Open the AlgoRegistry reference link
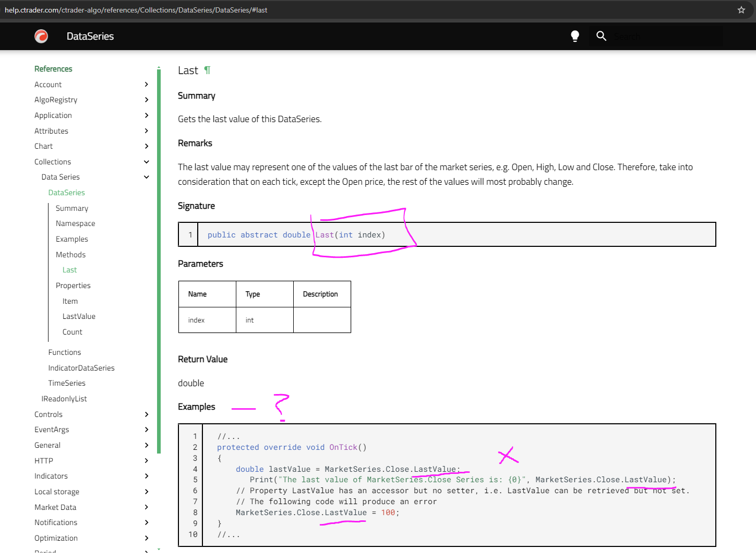Screen dimensions: 756x560 point(56,100)
